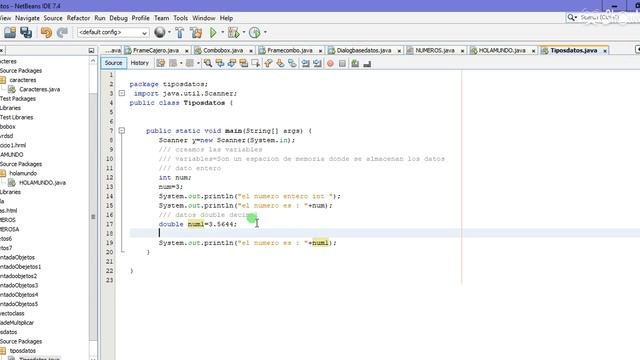Image resolution: width=640 pixels, height=360 pixels.
Task: Collapse the main method fold on line 7
Action: tap(122, 131)
